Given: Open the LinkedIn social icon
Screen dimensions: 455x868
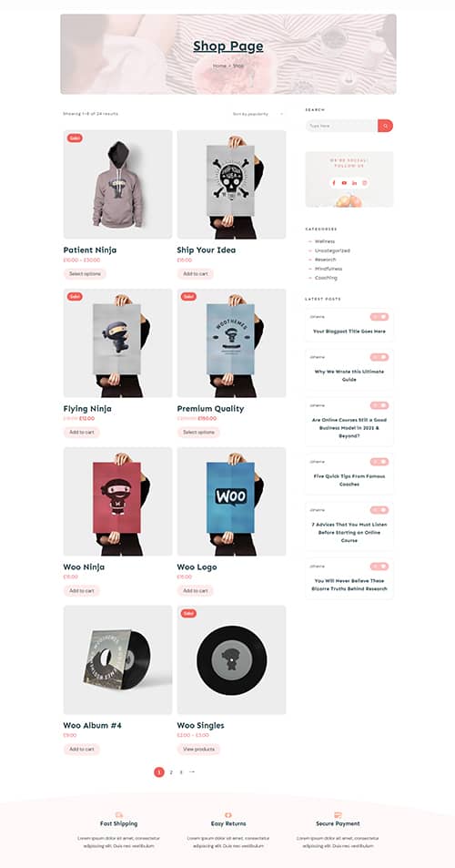Looking at the screenshot, I should [354, 183].
